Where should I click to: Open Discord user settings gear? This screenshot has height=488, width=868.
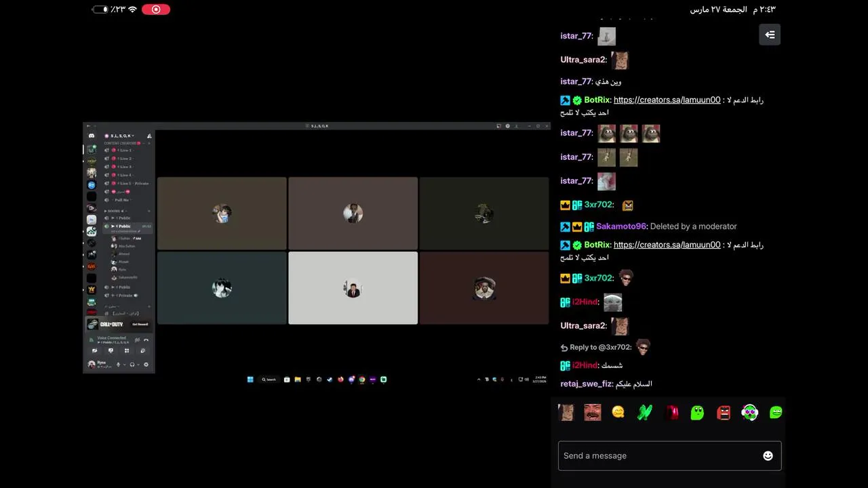point(146,364)
